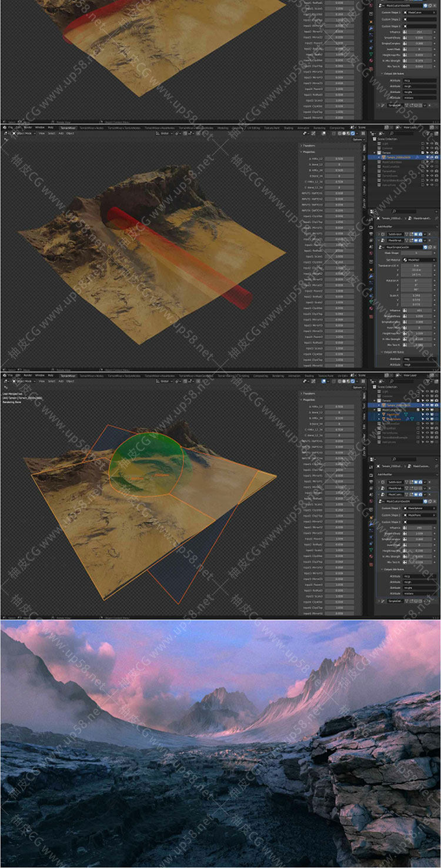Open Render menu in red-cylinder Blender window
441x868 pixels.
coord(28,128)
